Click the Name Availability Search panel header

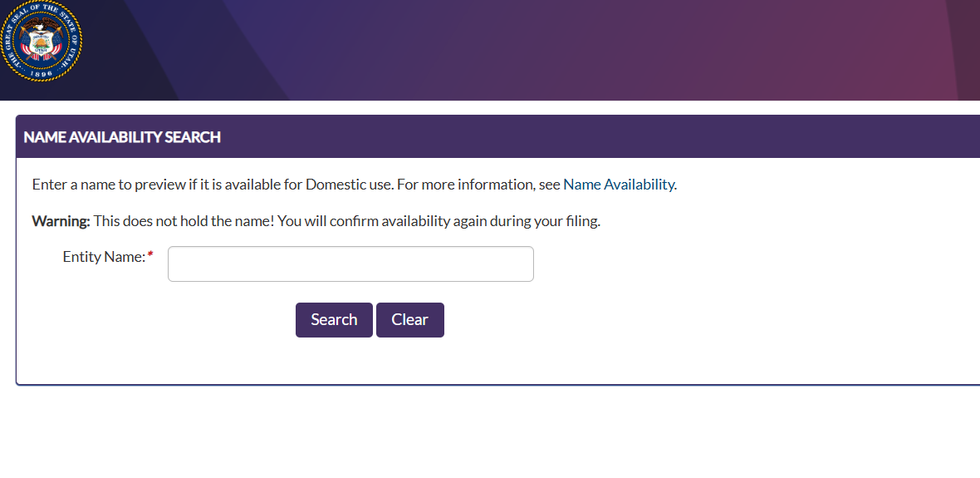pos(122,137)
